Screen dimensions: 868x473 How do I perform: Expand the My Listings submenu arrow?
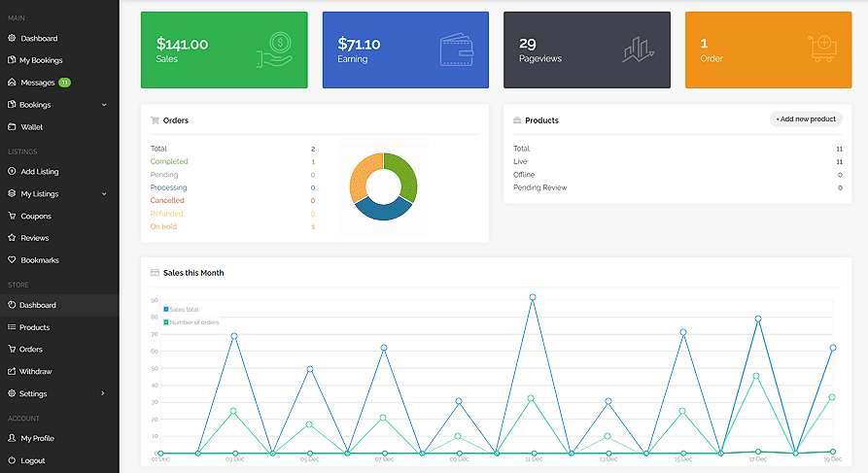tap(104, 193)
